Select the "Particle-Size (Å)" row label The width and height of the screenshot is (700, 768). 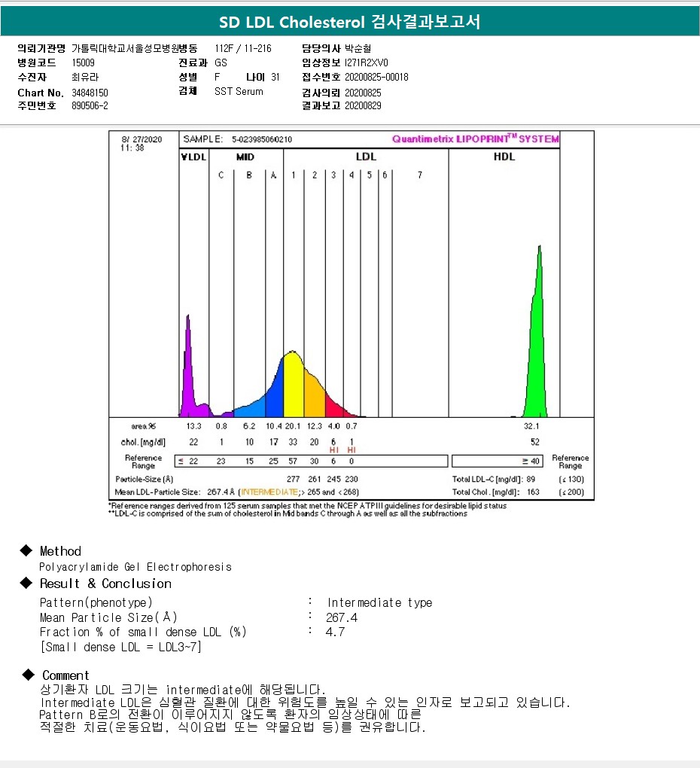click(145, 479)
